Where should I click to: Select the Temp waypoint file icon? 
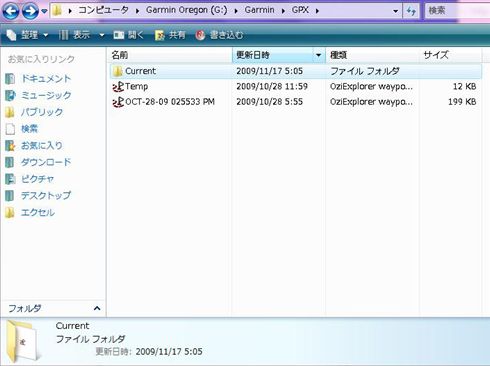tap(118, 87)
